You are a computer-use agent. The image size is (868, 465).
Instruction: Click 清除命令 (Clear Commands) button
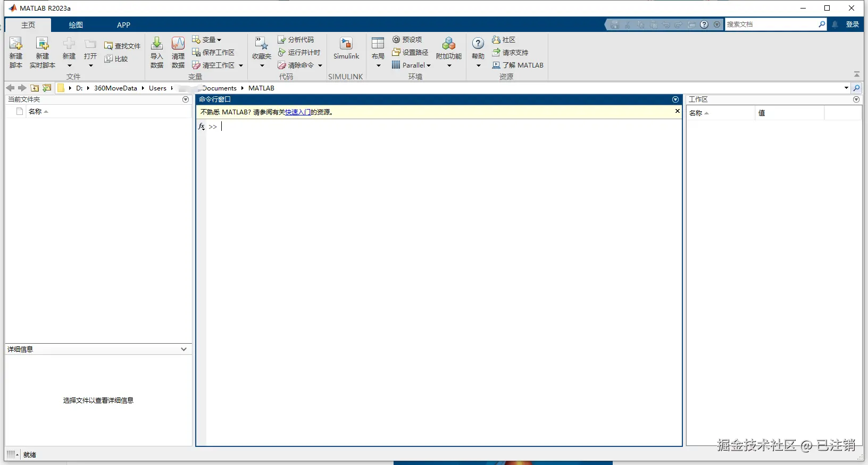coord(296,65)
